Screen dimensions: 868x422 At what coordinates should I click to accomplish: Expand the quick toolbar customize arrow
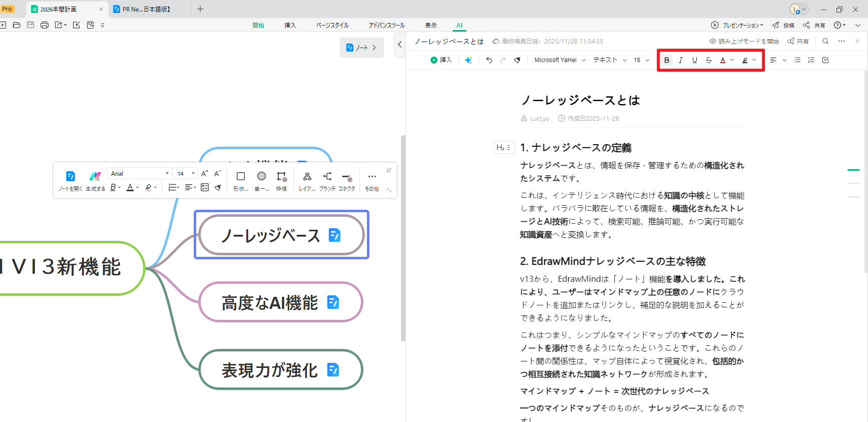tap(103, 25)
